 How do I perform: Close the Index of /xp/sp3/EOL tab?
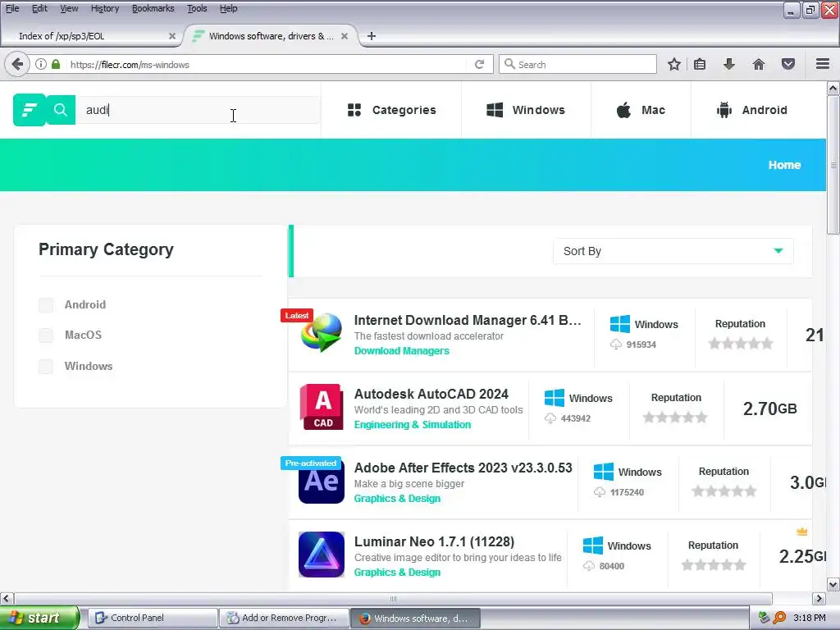pos(172,36)
